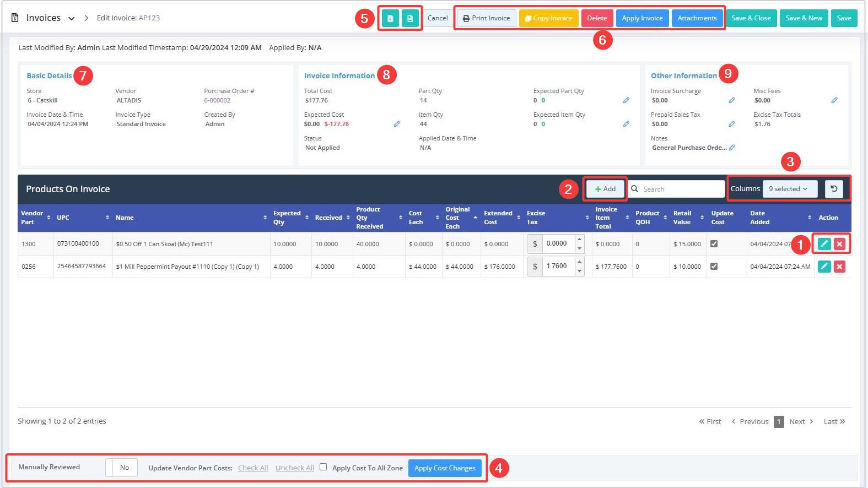Edit row 1300 with green pencil

pos(824,244)
